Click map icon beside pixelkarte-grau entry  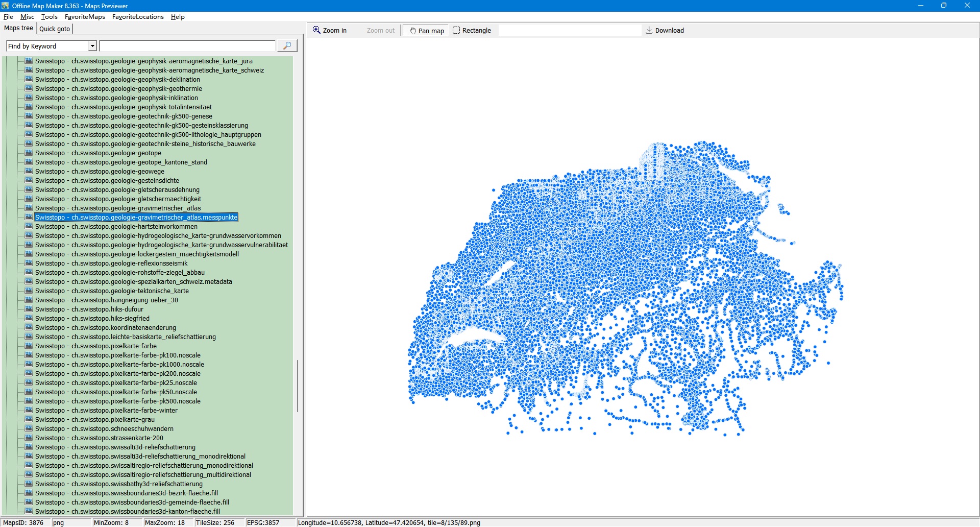pos(29,419)
